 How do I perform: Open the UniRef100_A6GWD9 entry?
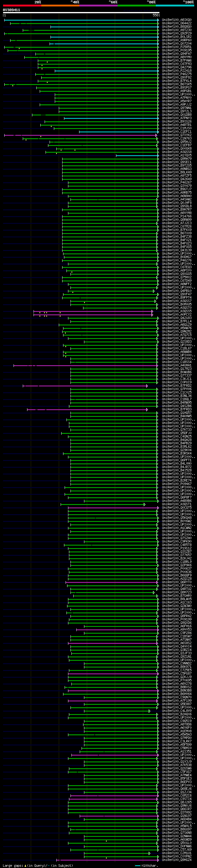pyautogui.click(x=176, y=839)
